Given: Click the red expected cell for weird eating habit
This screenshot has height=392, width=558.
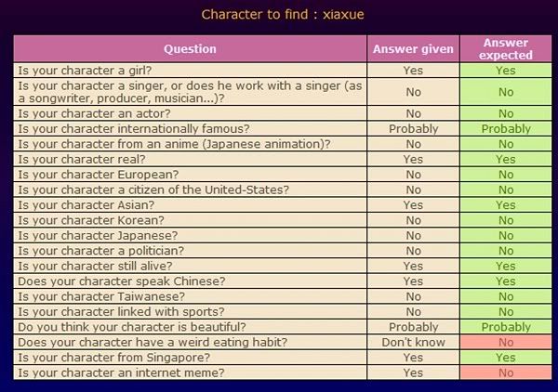Looking at the screenshot, I should [x=505, y=342].
